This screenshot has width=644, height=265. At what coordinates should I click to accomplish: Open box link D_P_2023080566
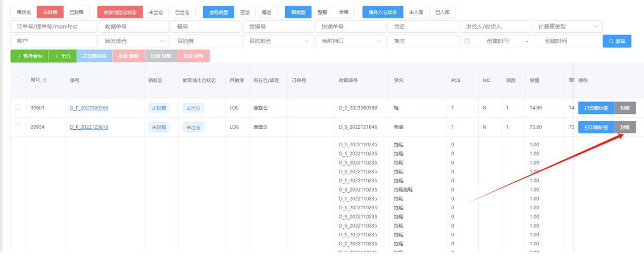coord(89,108)
